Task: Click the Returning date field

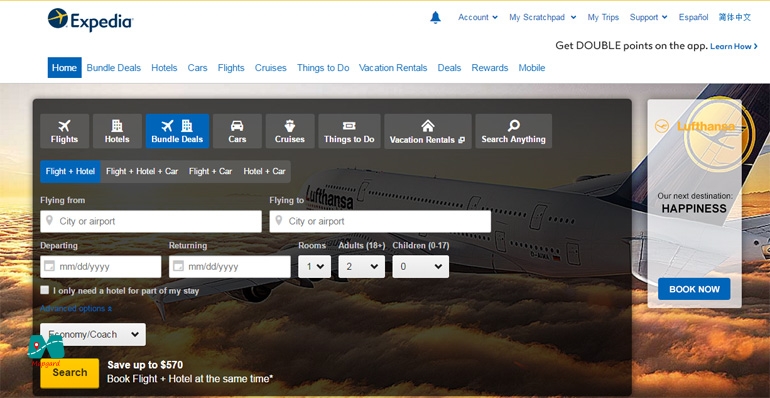Action: (x=230, y=266)
